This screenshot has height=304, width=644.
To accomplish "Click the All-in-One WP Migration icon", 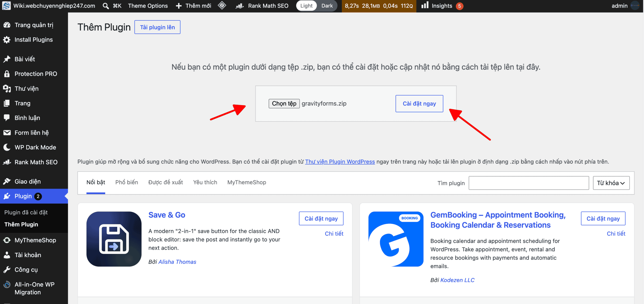I will point(7,284).
